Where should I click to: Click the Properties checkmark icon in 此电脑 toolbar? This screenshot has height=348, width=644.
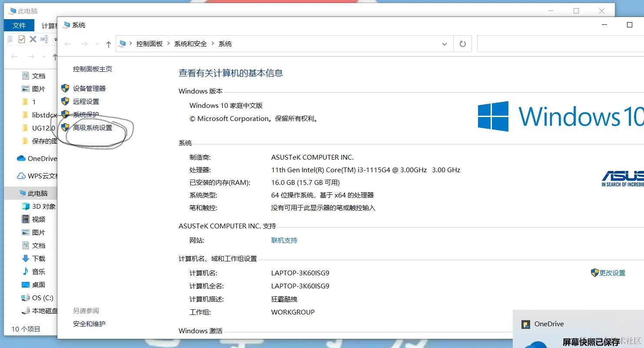[22, 39]
